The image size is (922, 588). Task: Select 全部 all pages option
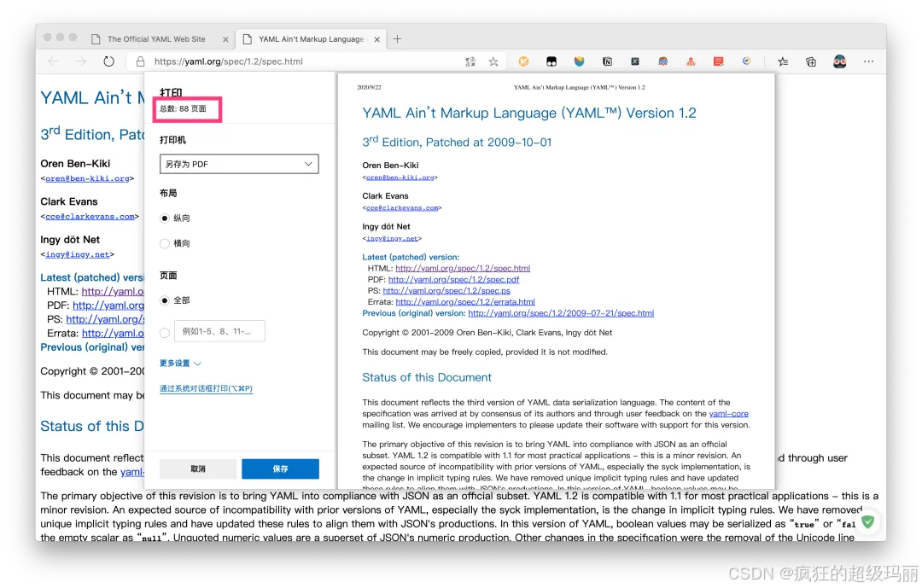click(x=165, y=300)
